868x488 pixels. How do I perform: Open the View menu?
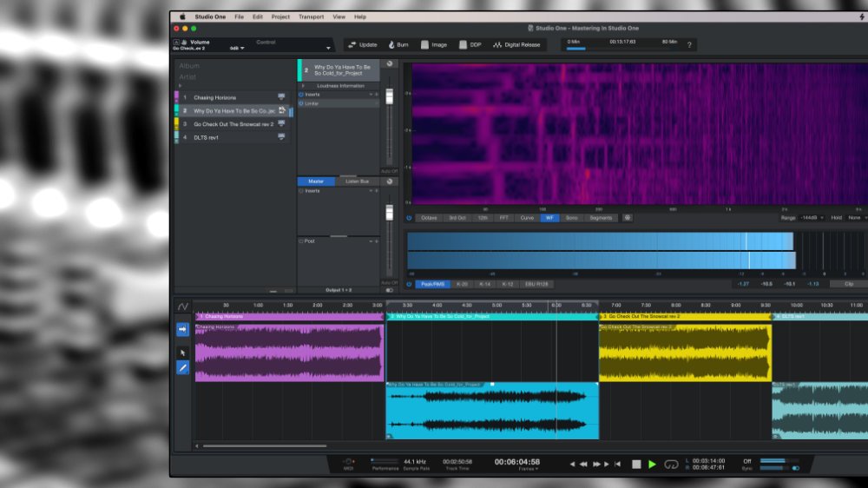[x=339, y=16]
